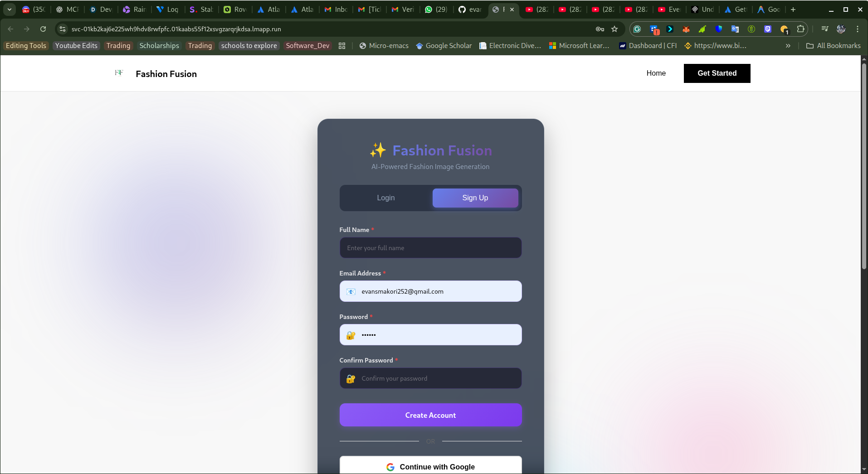Open the Dashboard | CFI bookmark
Image resolution: width=868 pixels, height=474 pixels.
point(648,46)
